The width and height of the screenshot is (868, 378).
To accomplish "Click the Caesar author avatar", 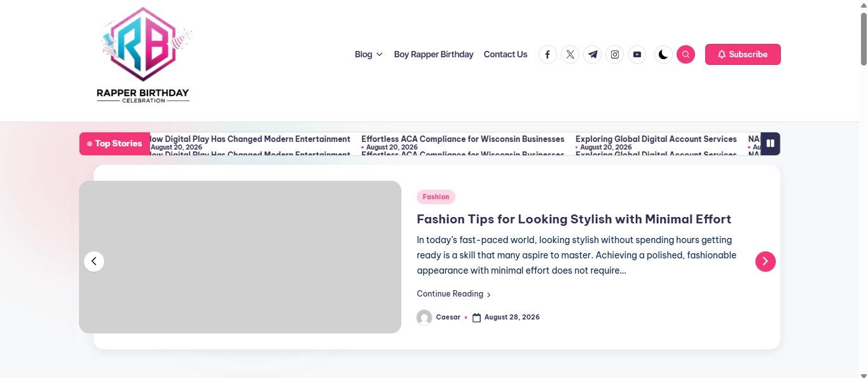I will [424, 318].
